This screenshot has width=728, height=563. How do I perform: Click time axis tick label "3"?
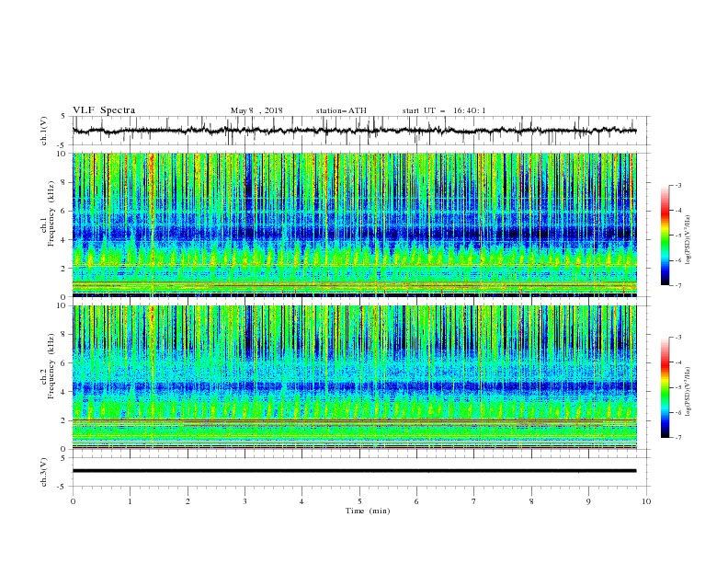click(x=245, y=501)
